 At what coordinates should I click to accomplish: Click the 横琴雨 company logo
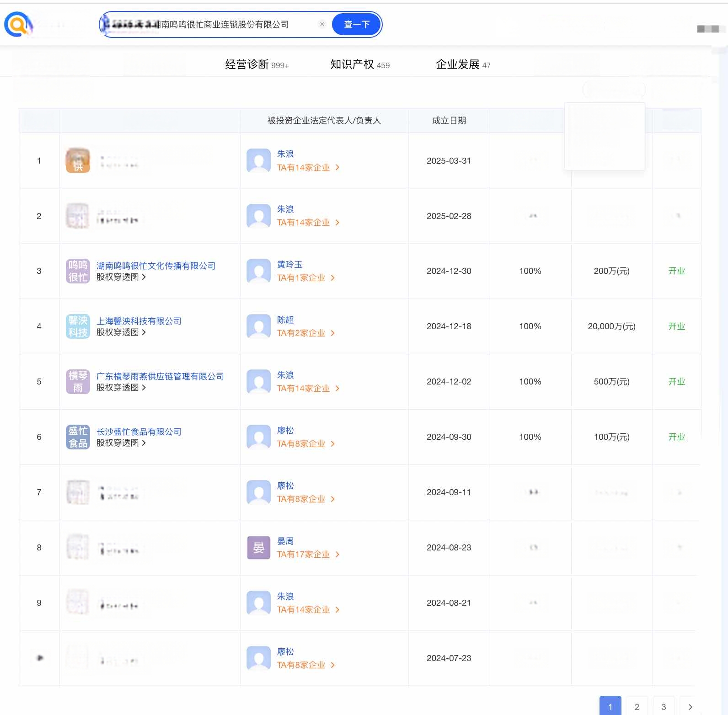78,382
